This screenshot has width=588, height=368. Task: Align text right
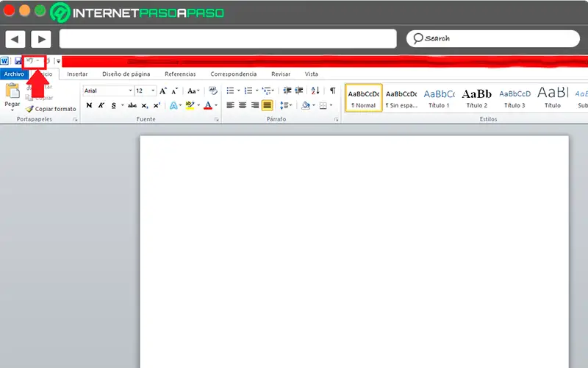[255, 105]
